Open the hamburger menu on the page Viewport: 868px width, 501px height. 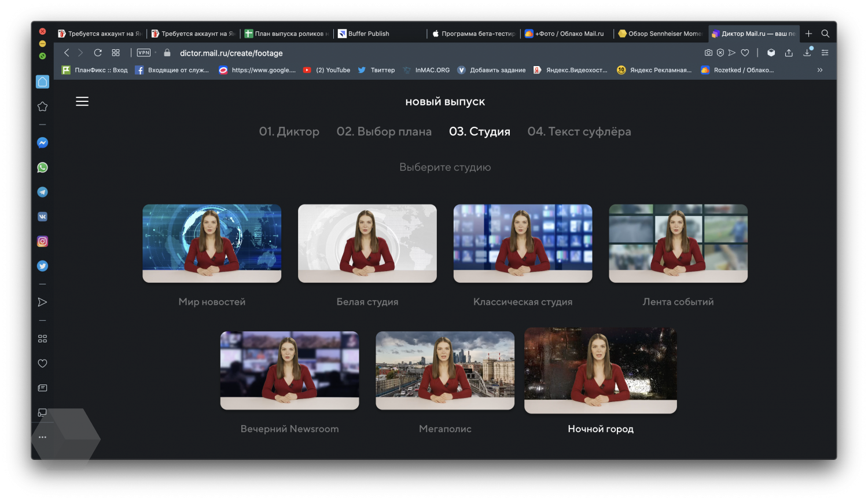pos(82,101)
